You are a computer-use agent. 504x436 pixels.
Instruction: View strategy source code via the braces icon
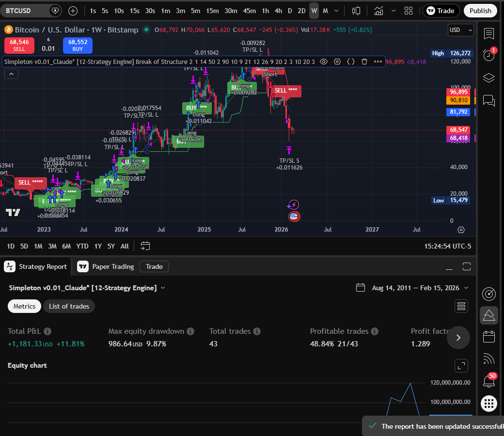[350, 62]
